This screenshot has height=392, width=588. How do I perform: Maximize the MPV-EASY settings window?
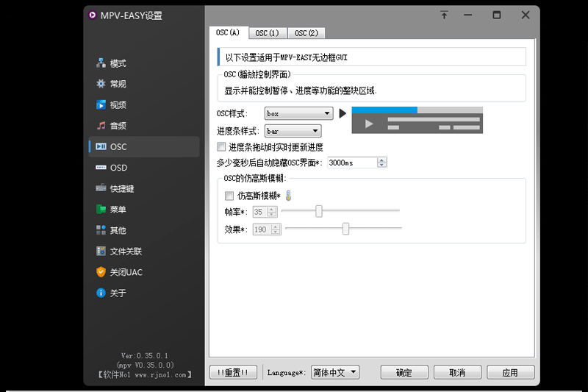[497, 15]
